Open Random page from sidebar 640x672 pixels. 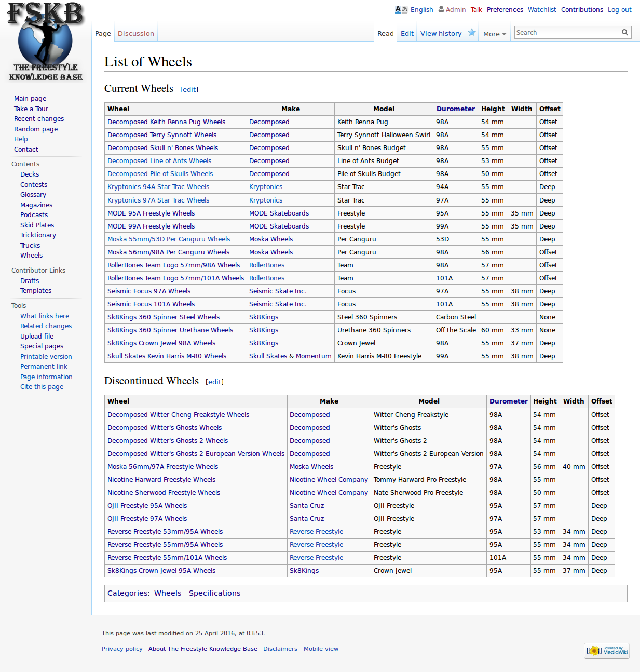point(36,129)
